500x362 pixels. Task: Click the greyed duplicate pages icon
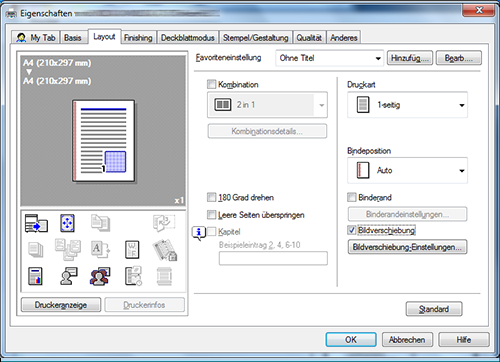tap(100, 223)
